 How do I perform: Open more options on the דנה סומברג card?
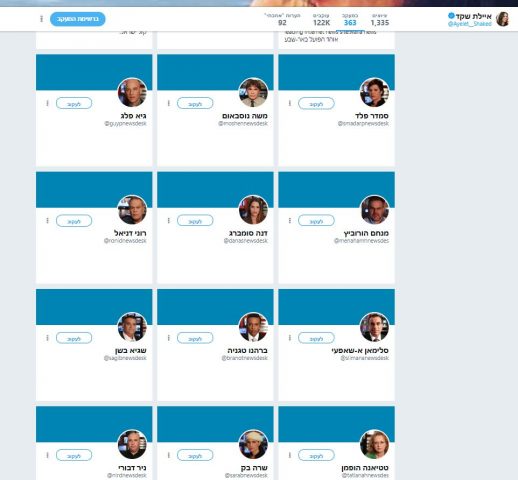[169, 221]
